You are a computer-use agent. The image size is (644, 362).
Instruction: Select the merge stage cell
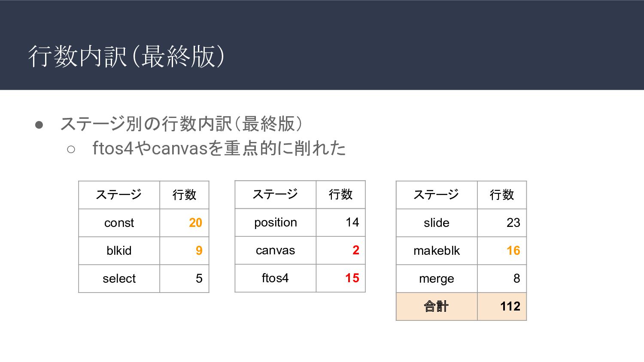tap(437, 279)
